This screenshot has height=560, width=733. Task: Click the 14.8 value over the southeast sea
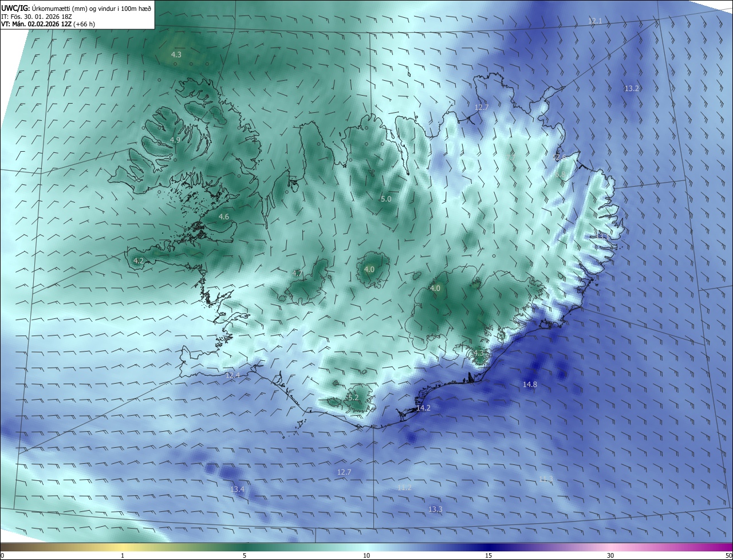[530, 384]
